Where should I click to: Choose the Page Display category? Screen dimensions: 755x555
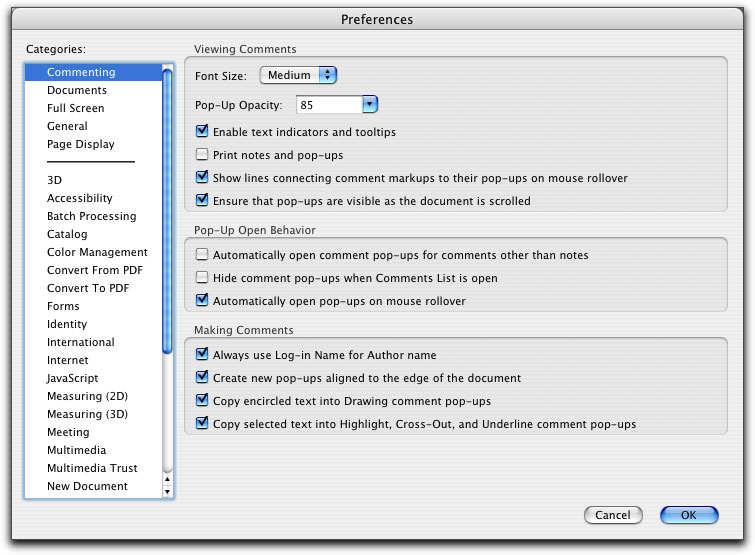pyautogui.click(x=80, y=144)
